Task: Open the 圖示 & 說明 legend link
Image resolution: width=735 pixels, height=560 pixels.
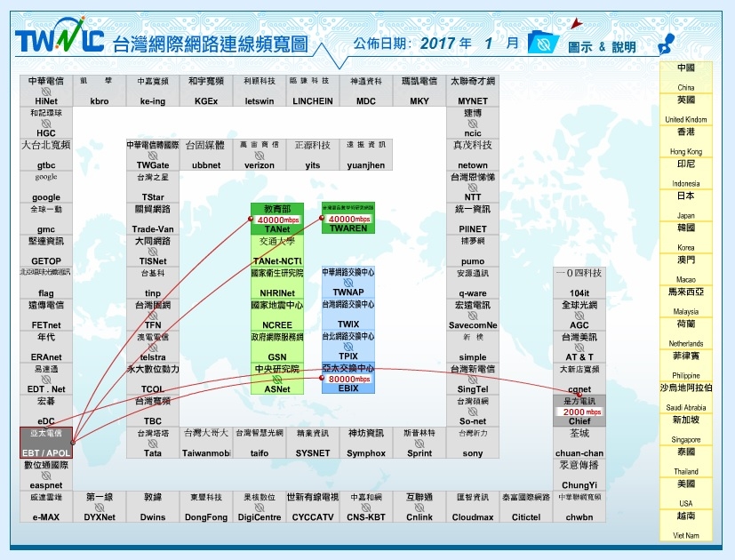Action: pos(602,47)
